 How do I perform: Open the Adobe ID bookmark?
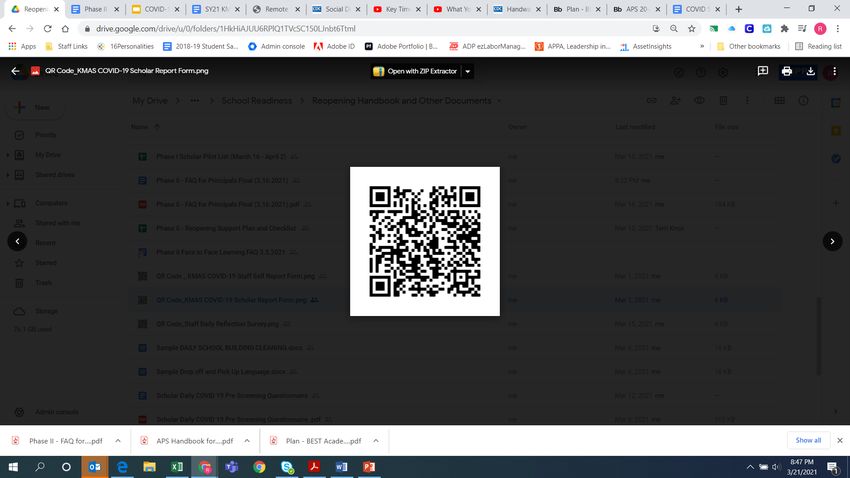(x=334, y=47)
